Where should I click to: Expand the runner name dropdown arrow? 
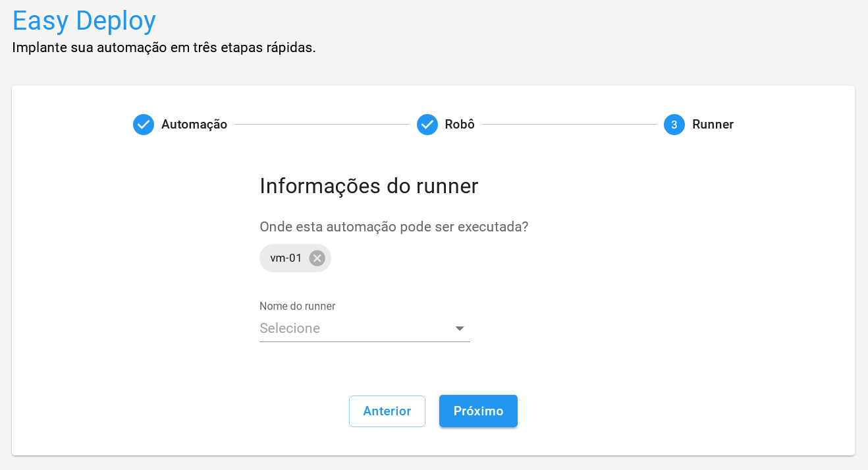(x=460, y=328)
